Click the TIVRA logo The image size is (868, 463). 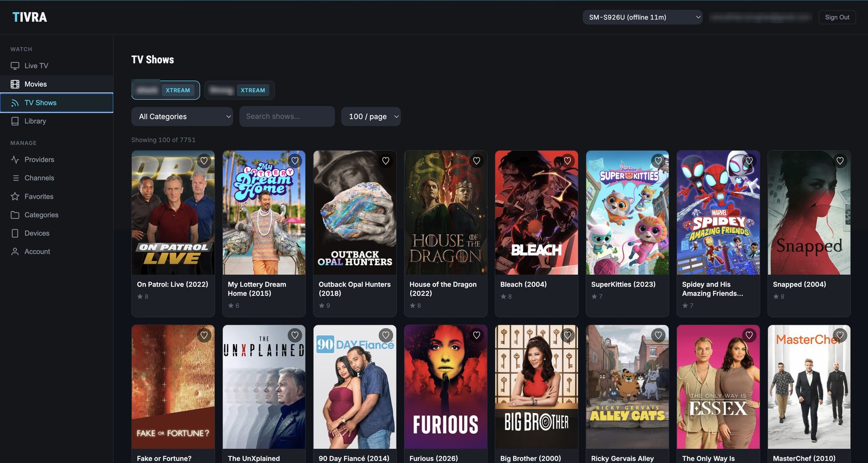tap(30, 17)
